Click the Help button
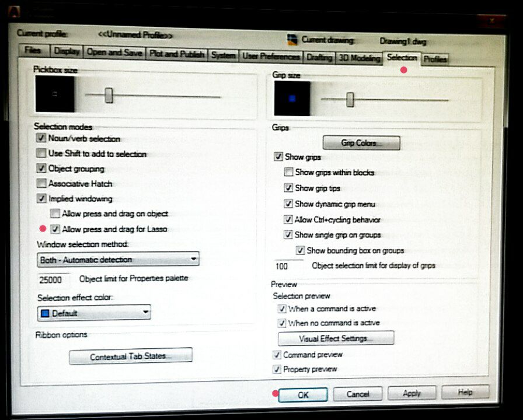 pos(465,392)
